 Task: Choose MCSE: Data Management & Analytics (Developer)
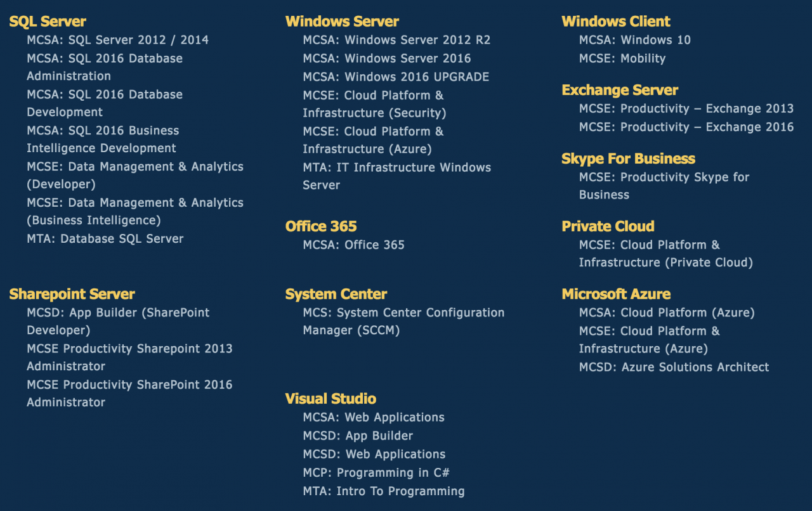point(135,176)
